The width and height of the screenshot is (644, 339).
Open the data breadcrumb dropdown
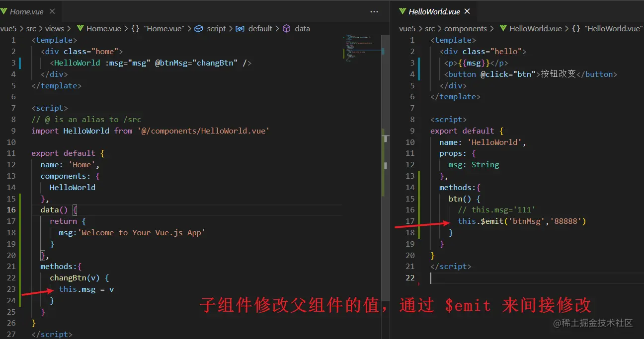coord(302,29)
